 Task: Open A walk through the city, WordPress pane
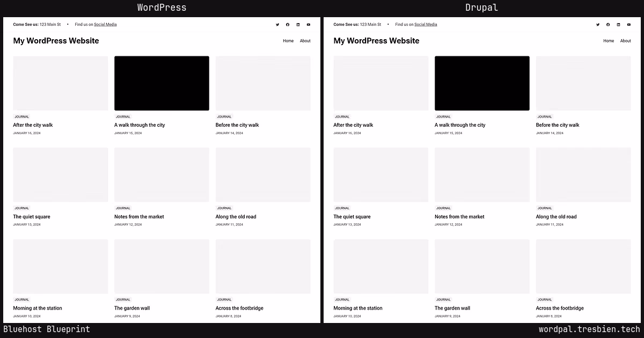[x=140, y=125]
